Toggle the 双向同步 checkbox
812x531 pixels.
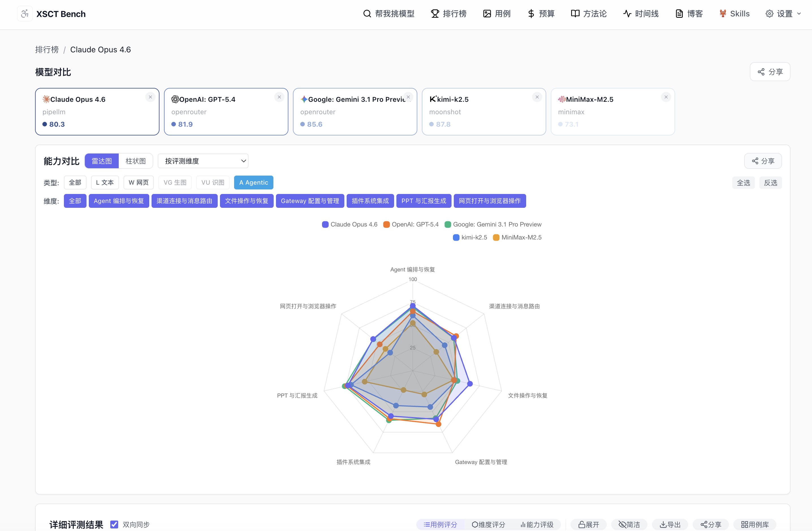tap(114, 524)
